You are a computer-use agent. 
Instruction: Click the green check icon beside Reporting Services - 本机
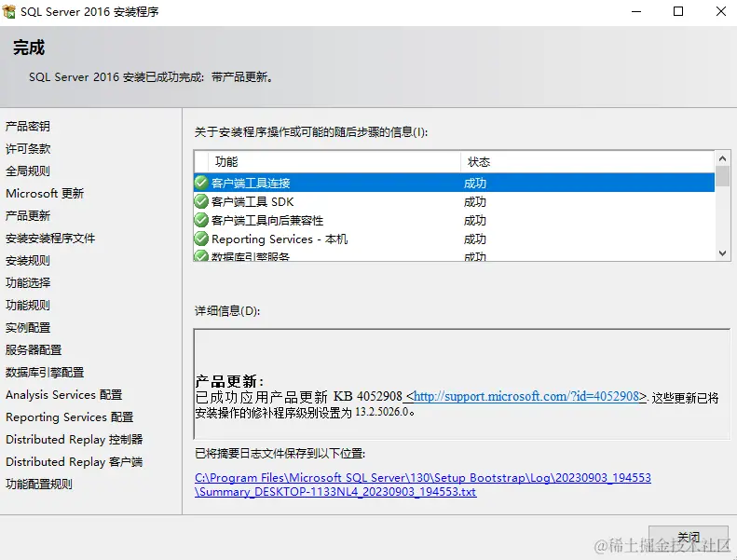tap(201, 239)
